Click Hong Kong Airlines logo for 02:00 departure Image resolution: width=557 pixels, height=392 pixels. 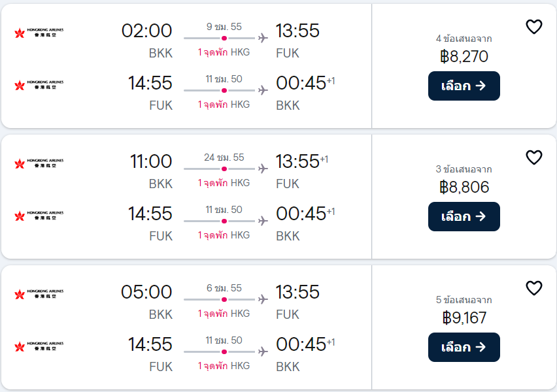pyautogui.click(x=39, y=33)
